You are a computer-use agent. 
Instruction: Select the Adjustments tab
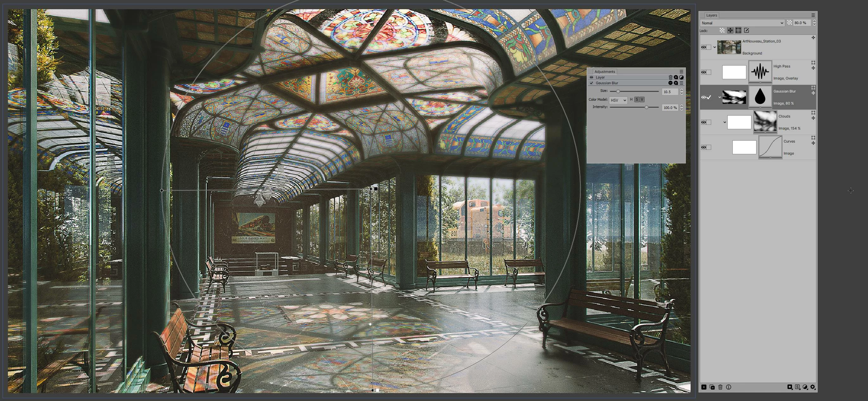click(x=604, y=72)
